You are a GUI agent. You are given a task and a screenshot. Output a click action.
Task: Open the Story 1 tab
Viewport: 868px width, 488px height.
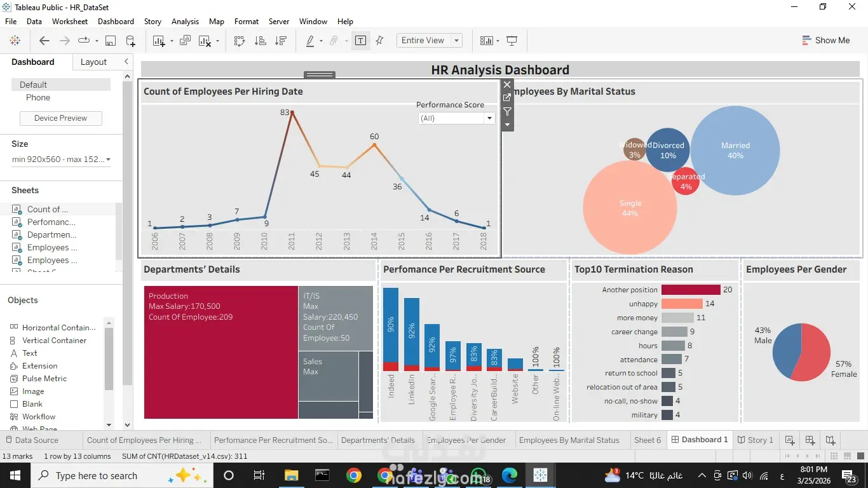coord(756,440)
